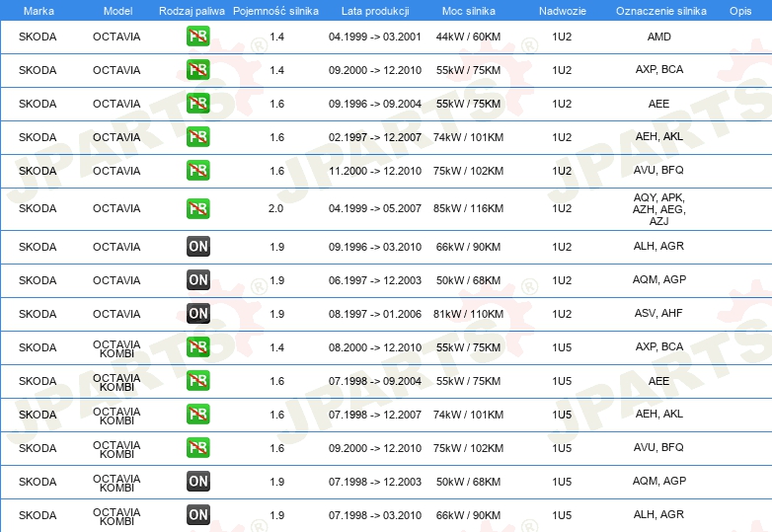Click the Marka column header
The image size is (772, 532).
pyautogui.click(x=39, y=11)
